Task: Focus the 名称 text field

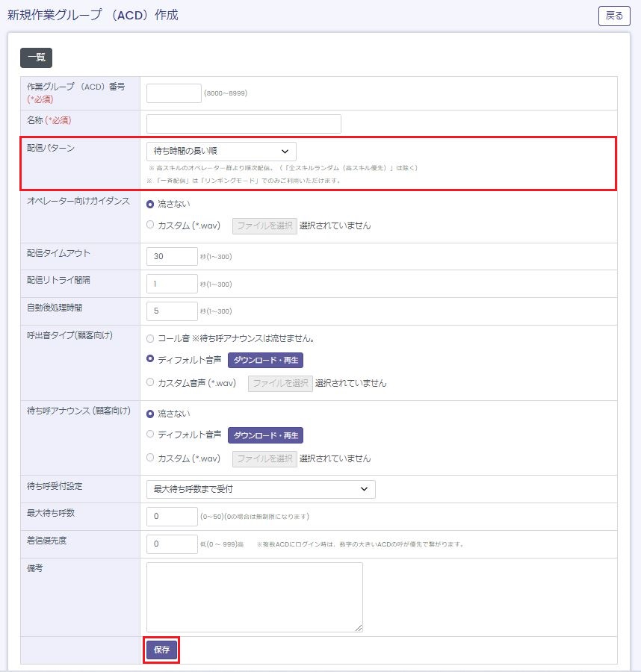Action: [244, 124]
